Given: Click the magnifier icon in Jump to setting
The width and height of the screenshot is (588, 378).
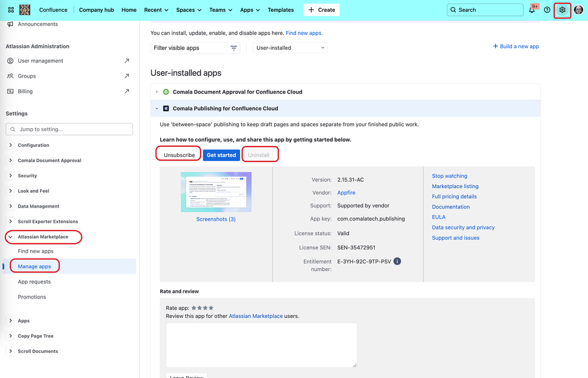Looking at the screenshot, I should click(x=13, y=129).
